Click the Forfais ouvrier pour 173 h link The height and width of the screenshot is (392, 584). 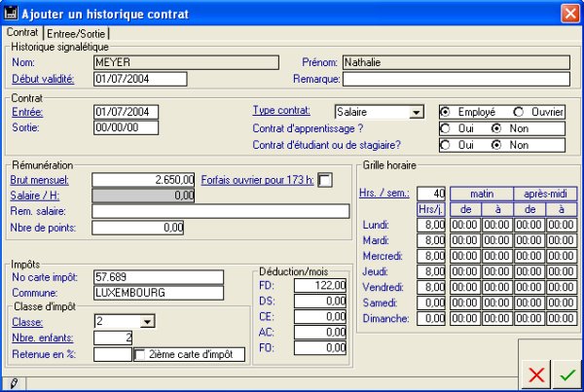coord(257,180)
